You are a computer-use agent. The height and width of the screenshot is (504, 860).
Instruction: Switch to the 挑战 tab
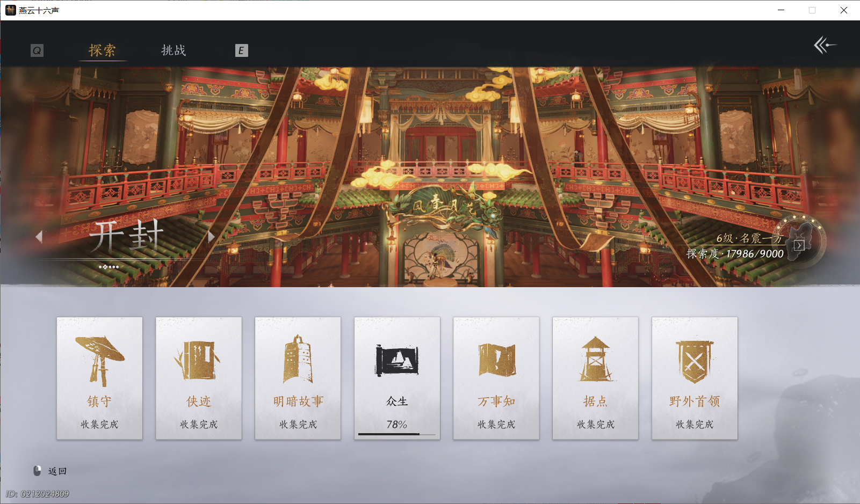(x=173, y=50)
